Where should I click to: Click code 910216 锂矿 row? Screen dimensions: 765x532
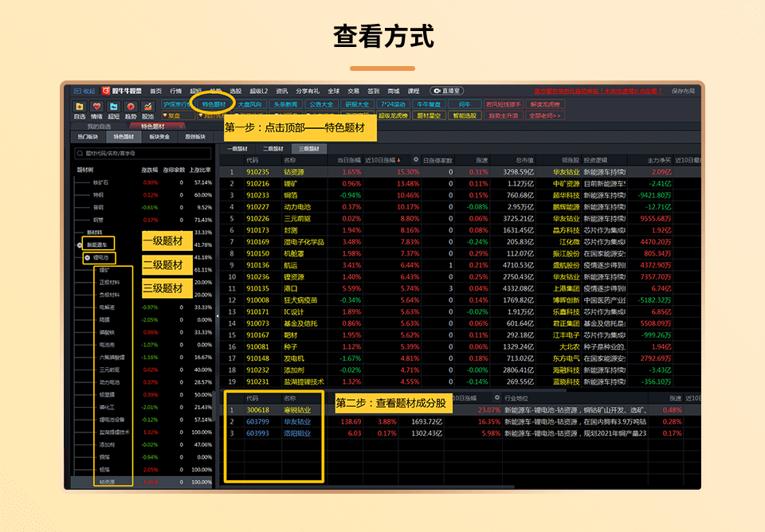(460, 184)
